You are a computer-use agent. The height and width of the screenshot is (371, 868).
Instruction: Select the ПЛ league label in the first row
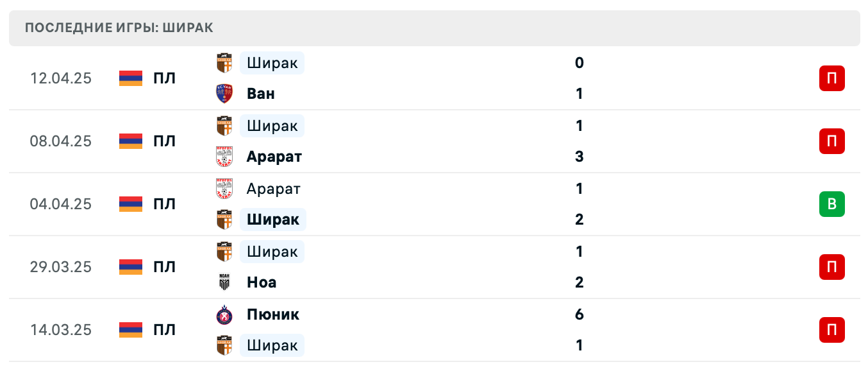[x=165, y=78]
